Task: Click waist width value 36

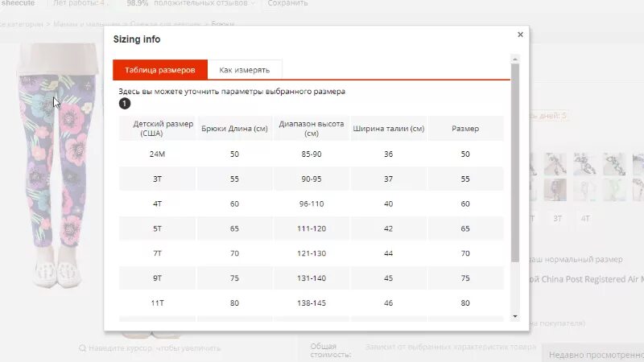Action: tap(389, 154)
